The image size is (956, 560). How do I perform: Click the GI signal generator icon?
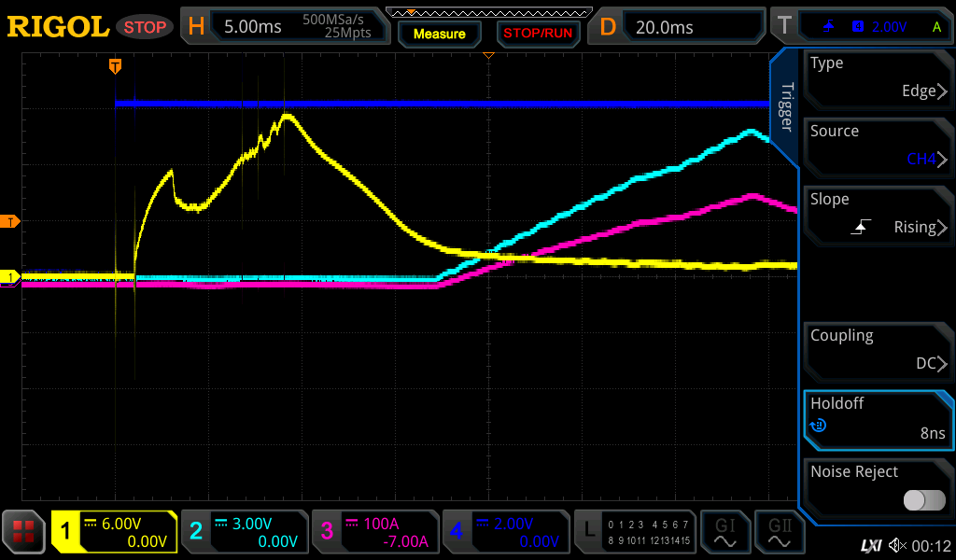pyautogui.click(x=724, y=532)
